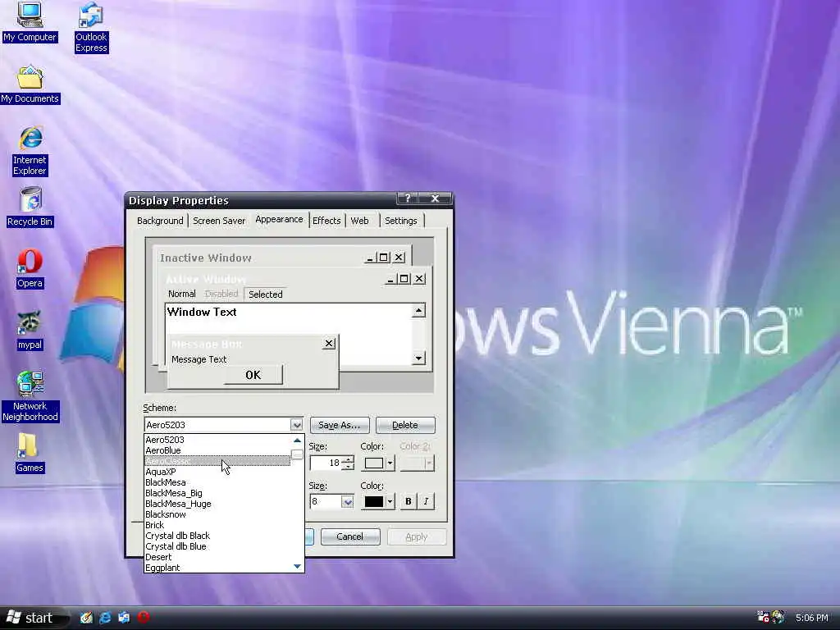The image size is (840, 630).
Task: Choose AquaXP in the scheme list
Action: (217, 472)
